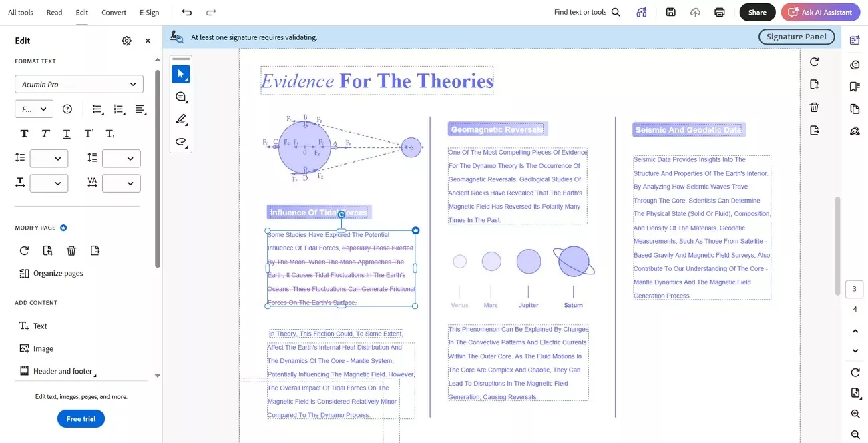Click the Delete page trash icon

pyautogui.click(x=71, y=250)
